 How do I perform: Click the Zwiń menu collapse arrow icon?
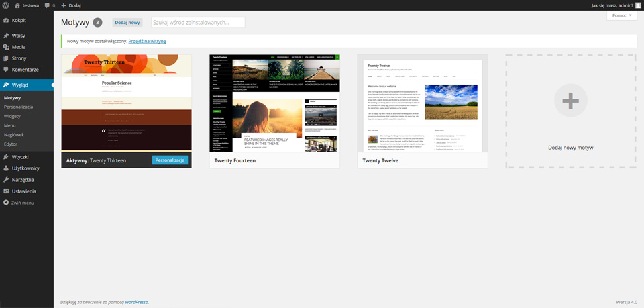6,203
